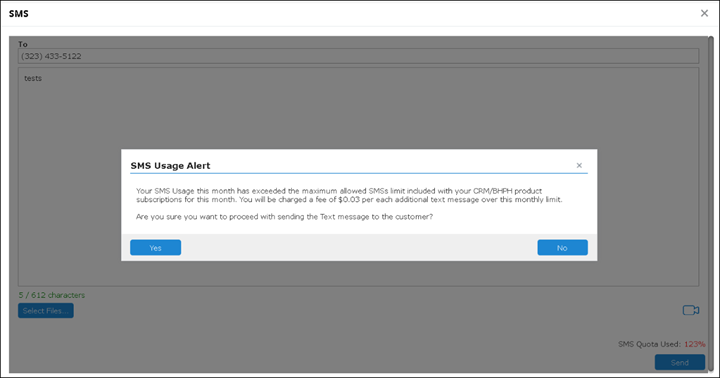Focus the To phone number field
The height and width of the screenshot is (378, 720).
point(359,56)
